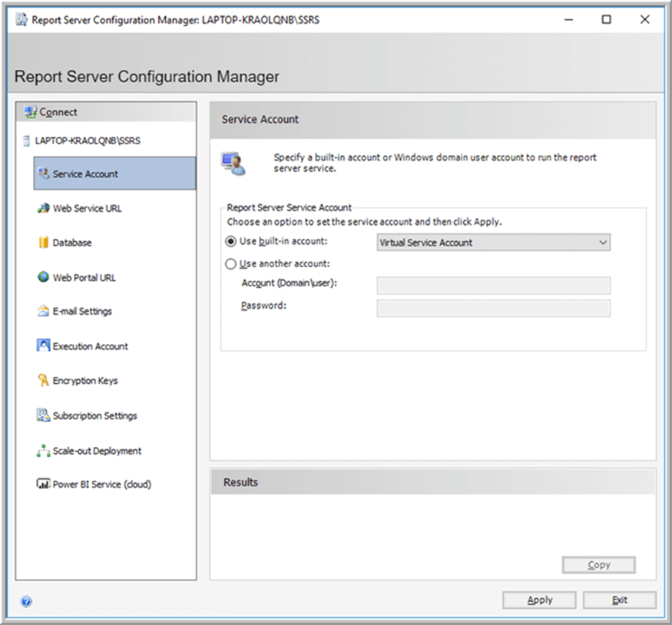Screen dimensions: 672x625
Task: Click the Connect icon in the sidebar
Action: tap(30, 112)
